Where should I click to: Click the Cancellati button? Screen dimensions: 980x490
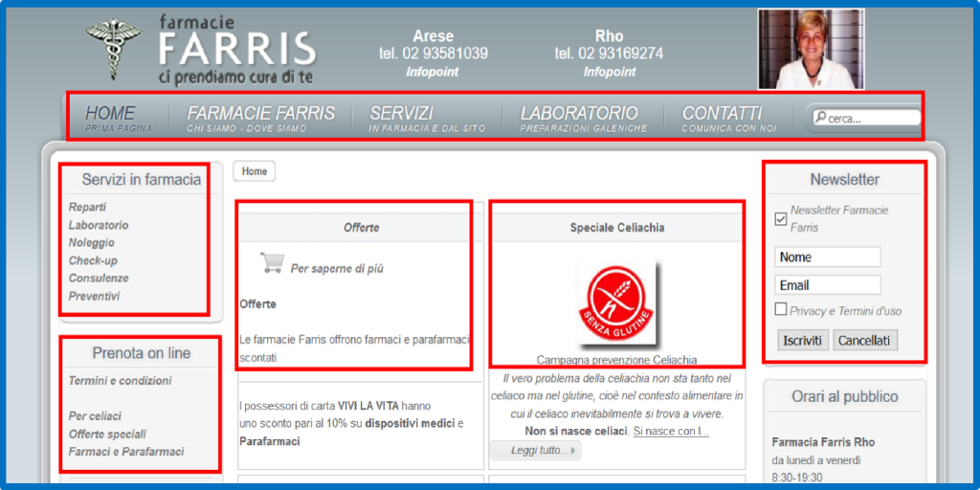click(x=865, y=341)
